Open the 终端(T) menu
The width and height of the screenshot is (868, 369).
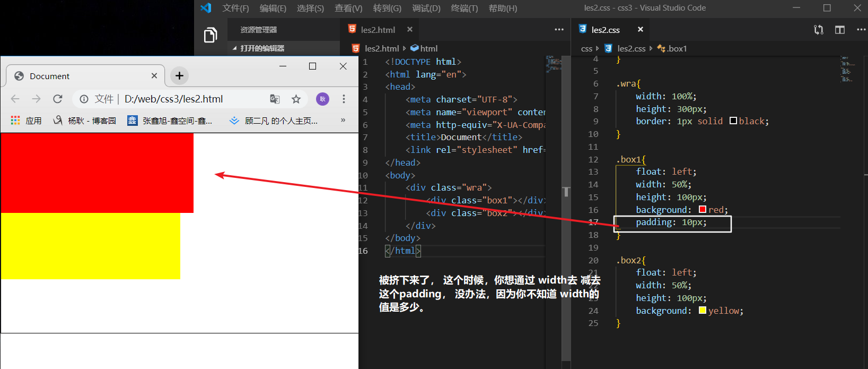pos(464,8)
